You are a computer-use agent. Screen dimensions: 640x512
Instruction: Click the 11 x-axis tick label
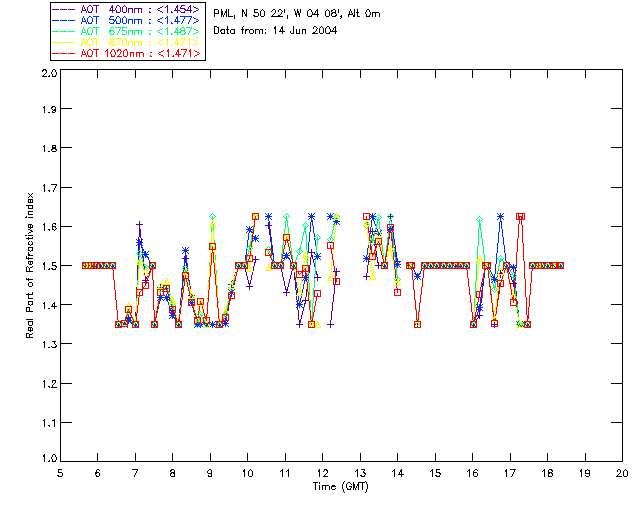pos(285,473)
